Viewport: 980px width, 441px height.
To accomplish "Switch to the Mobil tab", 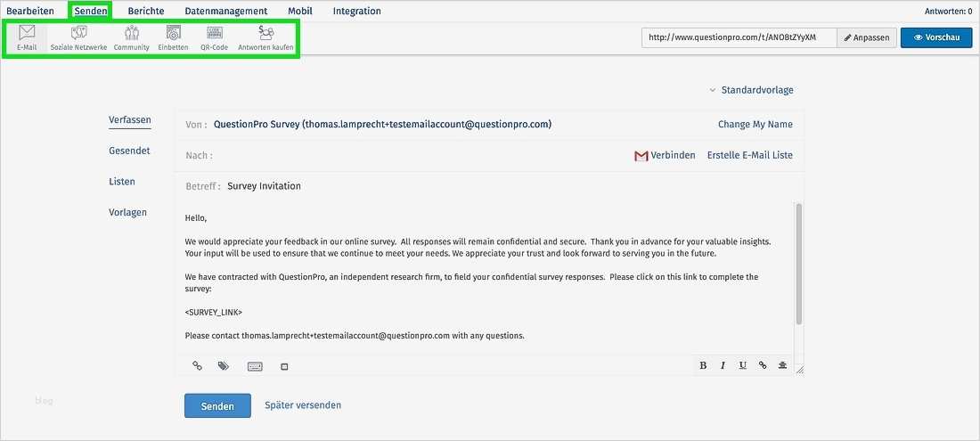I will [x=300, y=11].
